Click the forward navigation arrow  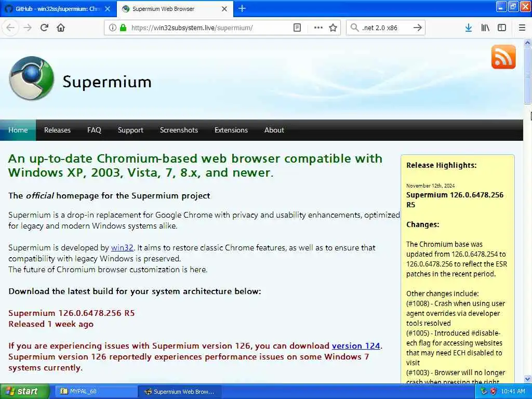click(x=28, y=28)
